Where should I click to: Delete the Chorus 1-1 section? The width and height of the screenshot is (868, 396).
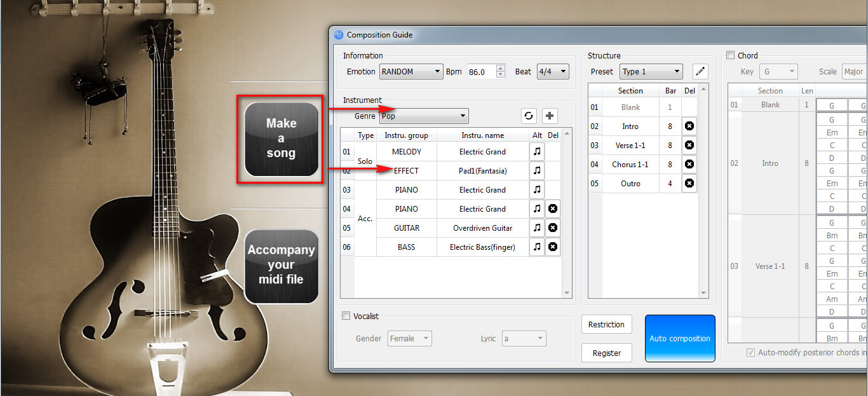coord(689,165)
